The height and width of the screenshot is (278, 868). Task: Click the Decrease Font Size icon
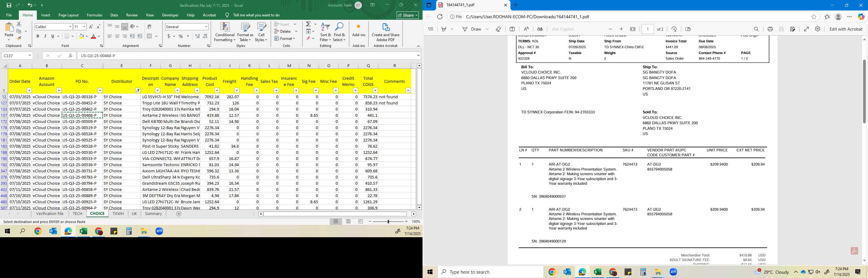point(98,27)
